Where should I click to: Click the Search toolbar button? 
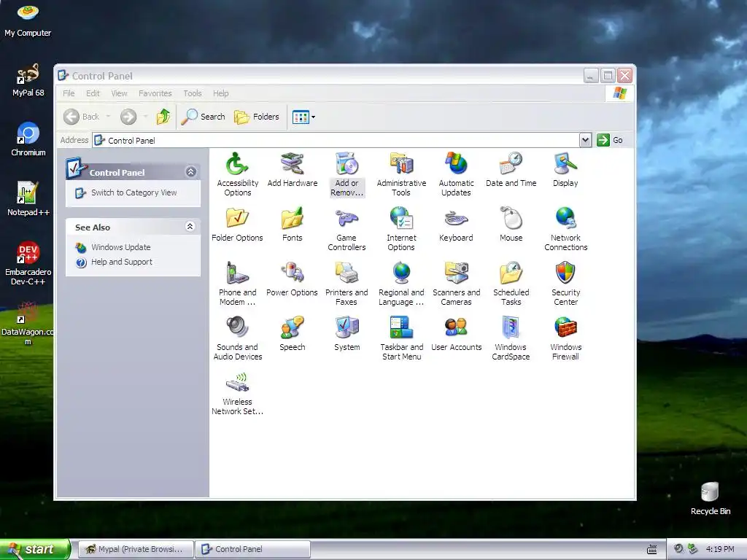point(204,117)
